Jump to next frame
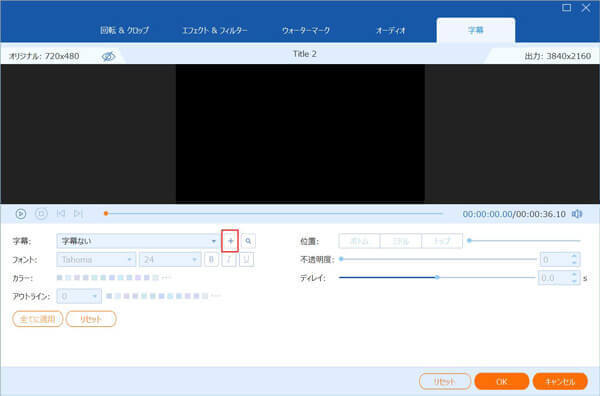Screen dimensions: 600x396 click(x=78, y=213)
